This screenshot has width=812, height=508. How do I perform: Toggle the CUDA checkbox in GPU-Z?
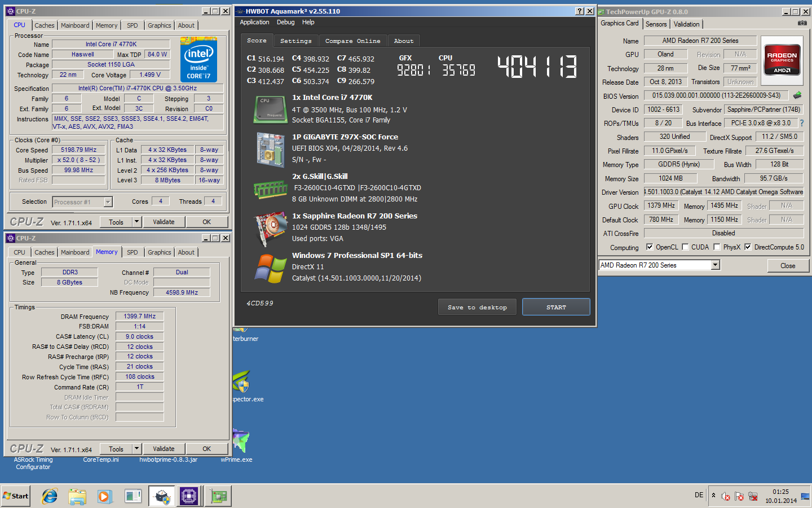pos(685,247)
